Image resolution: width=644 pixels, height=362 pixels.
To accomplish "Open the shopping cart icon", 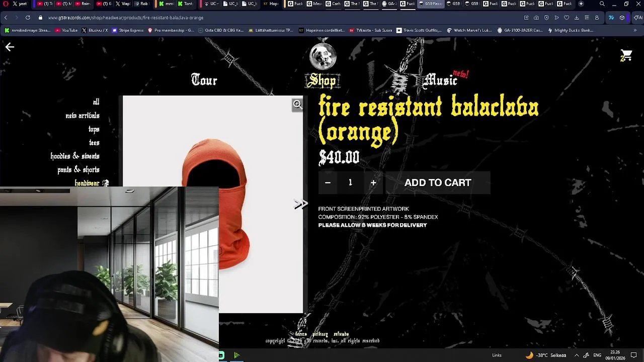I will [x=626, y=55].
